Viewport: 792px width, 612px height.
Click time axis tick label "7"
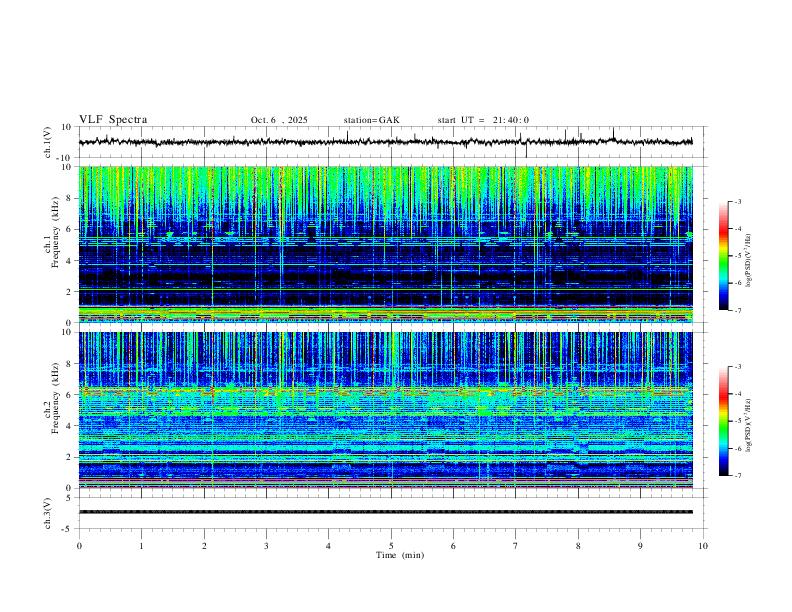pos(516,546)
